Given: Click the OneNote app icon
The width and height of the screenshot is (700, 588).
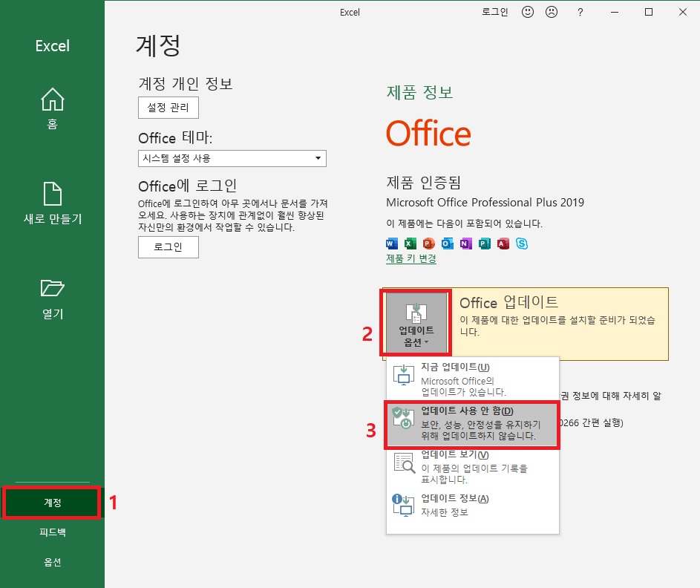Looking at the screenshot, I should point(465,244).
